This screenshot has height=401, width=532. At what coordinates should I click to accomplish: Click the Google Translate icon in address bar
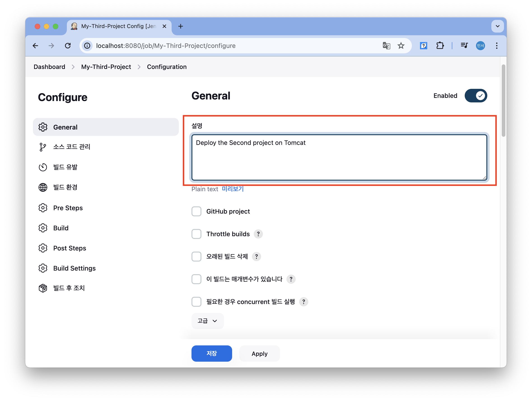coord(386,46)
